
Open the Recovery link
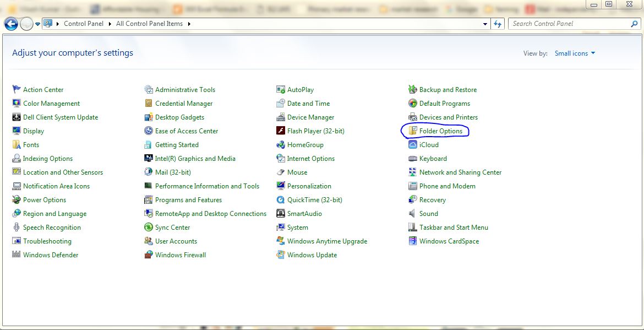tap(433, 200)
